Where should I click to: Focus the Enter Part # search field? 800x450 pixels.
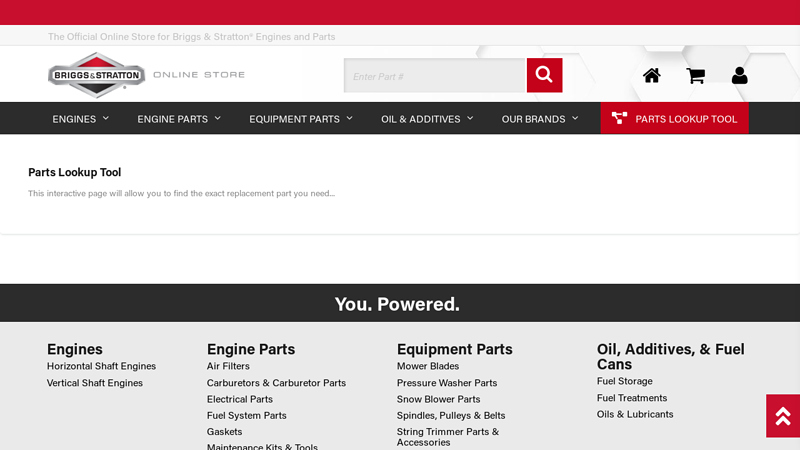tap(435, 76)
